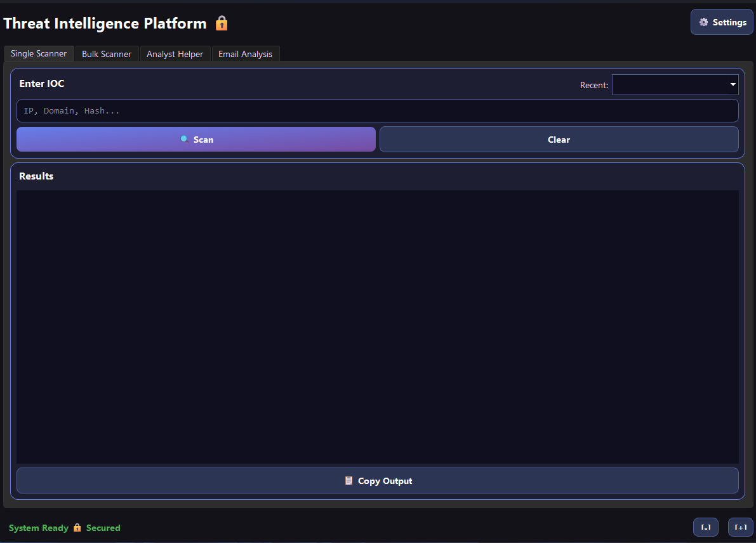The width and height of the screenshot is (756, 543).
Task: Increase font size with [+] button
Action: coord(740,527)
